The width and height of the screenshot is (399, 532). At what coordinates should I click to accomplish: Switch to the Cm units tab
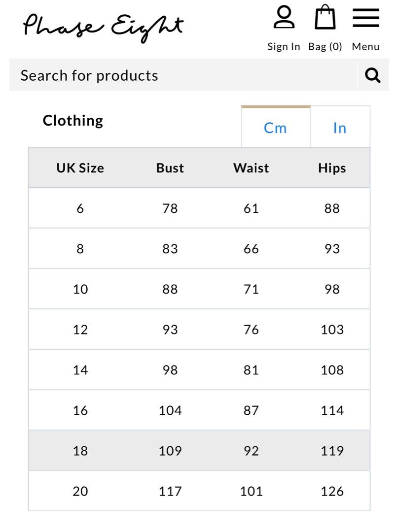276,127
